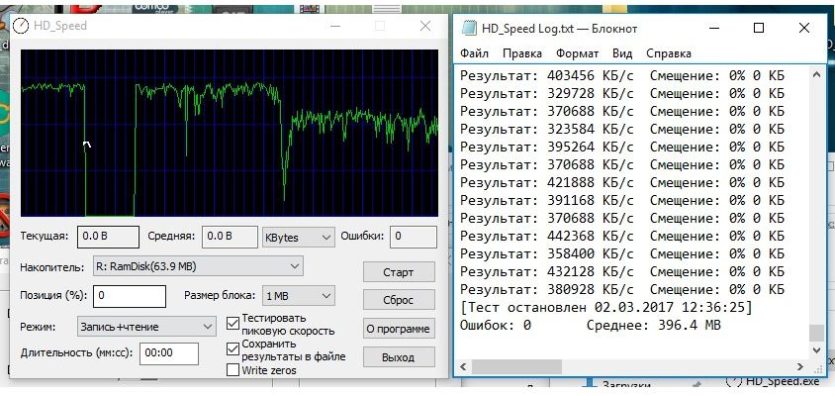Click the Позиция (%) input field
This screenshot has width=835, height=396.
coord(129,296)
